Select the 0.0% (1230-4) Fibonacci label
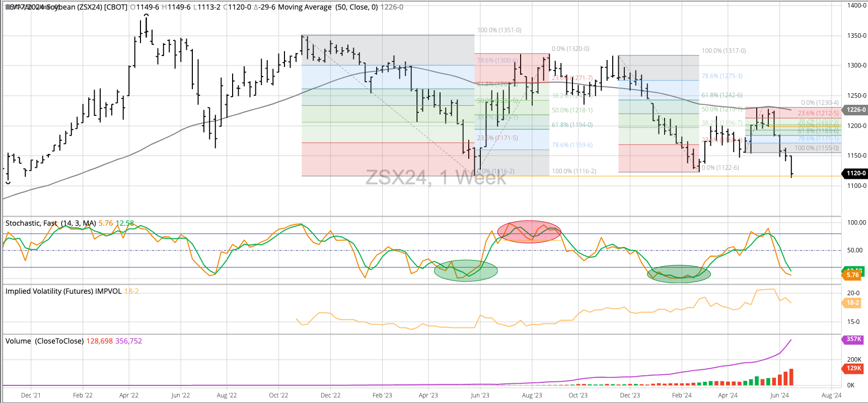The height and width of the screenshot is (403, 868). click(820, 103)
